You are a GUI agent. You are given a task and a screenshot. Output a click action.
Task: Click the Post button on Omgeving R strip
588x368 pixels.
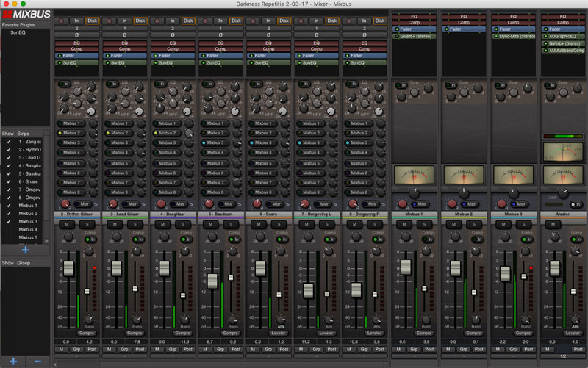point(379,349)
